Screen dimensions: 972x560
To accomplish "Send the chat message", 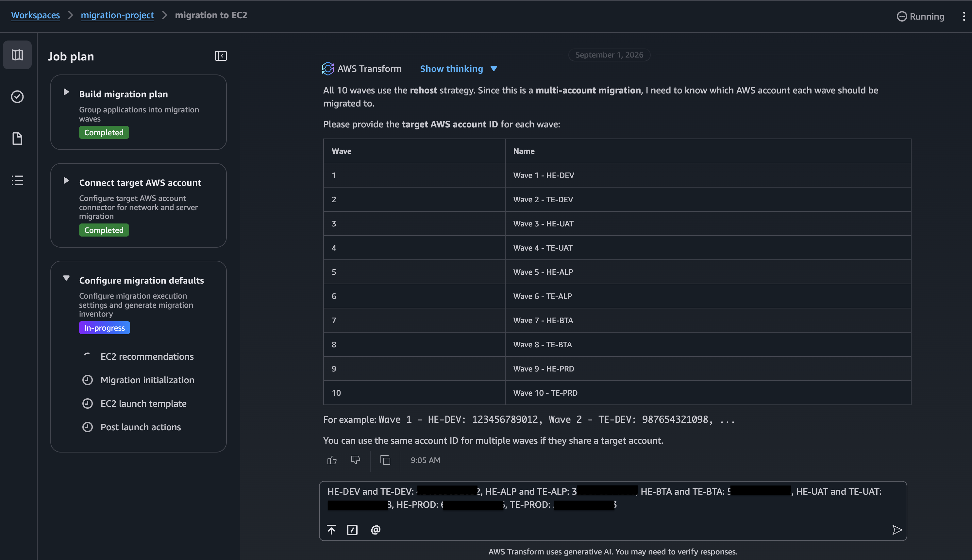I will pyautogui.click(x=897, y=530).
